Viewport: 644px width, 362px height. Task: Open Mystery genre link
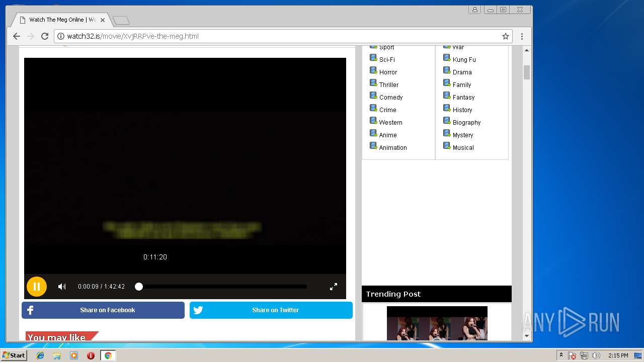point(463,135)
